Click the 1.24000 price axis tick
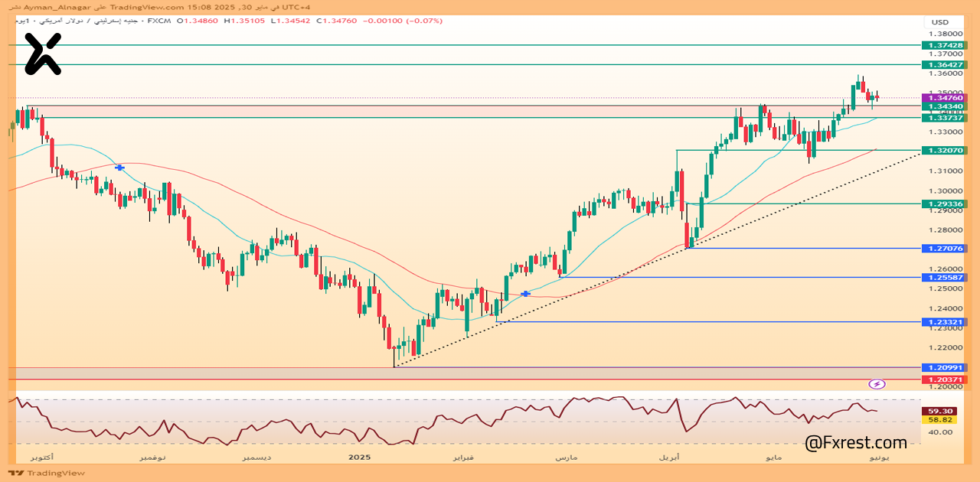 tap(946, 308)
